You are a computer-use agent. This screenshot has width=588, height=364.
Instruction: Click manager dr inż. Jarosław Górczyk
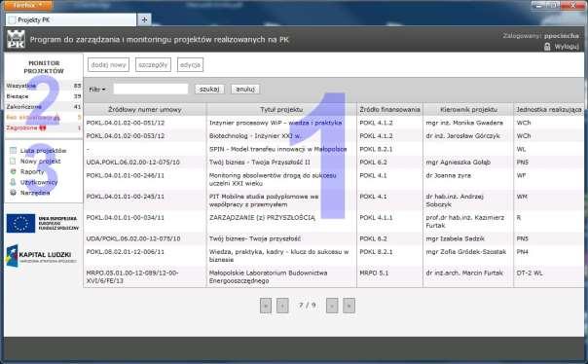pos(462,135)
